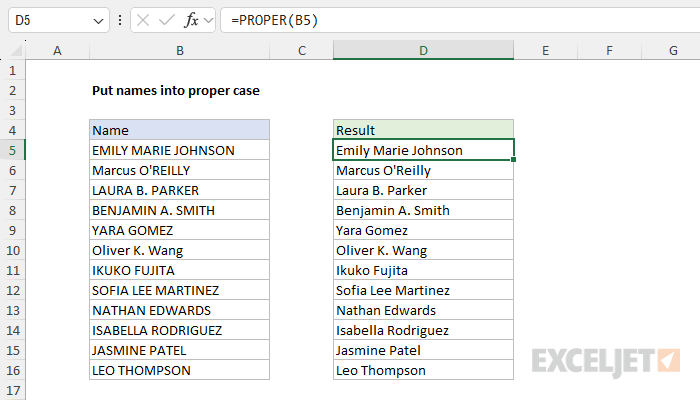Screen dimensions: 700x400
Task: Select row 6 header
Action: tap(12, 170)
